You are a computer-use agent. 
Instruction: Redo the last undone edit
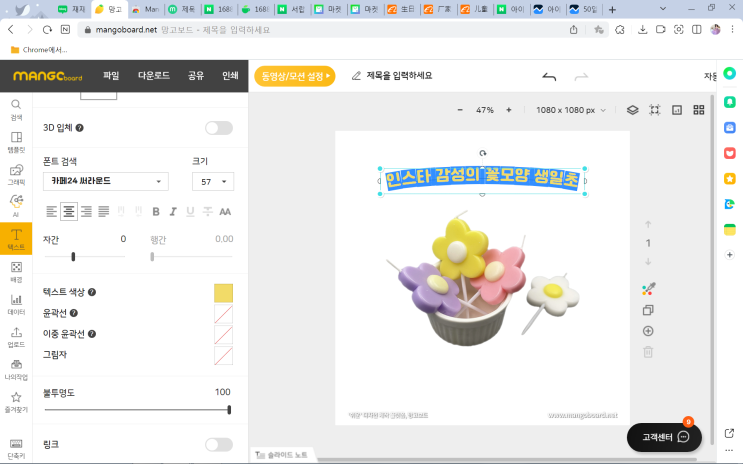pos(581,76)
